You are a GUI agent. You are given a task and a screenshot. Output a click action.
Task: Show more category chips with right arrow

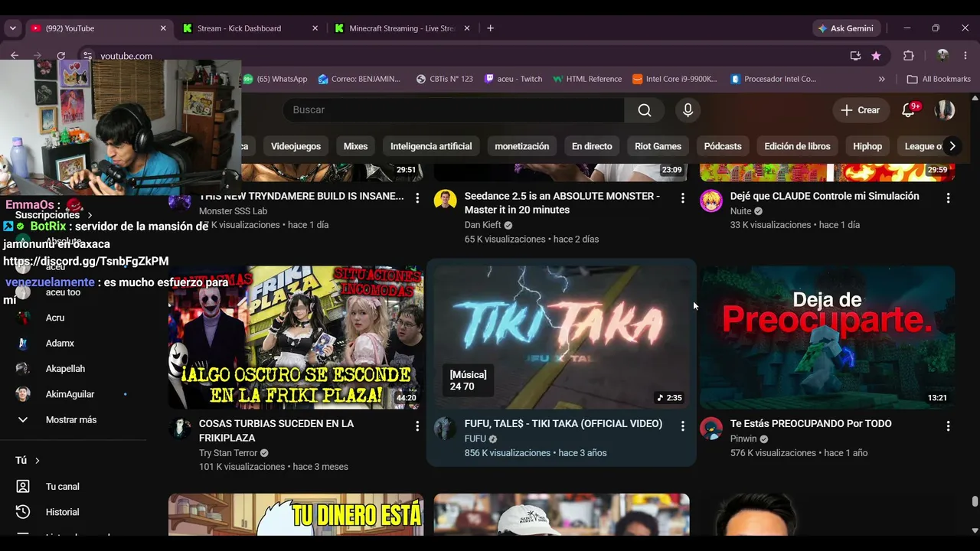tap(952, 146)
